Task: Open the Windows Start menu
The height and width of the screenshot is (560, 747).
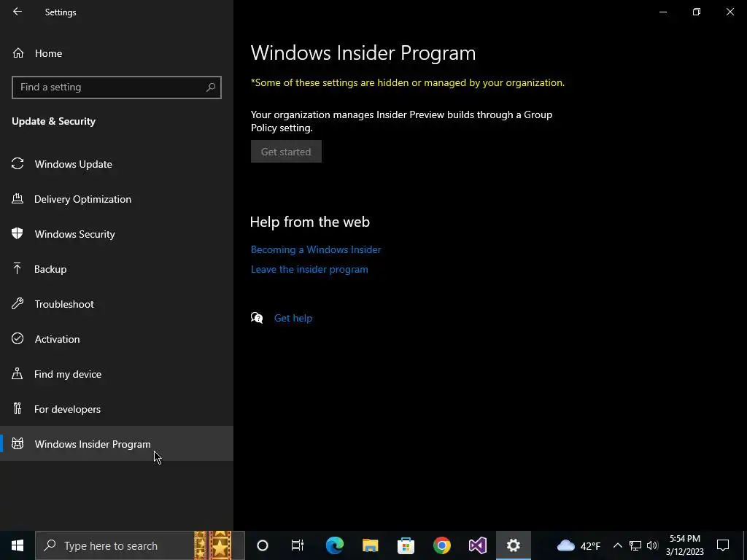Action: click(18, 545)
